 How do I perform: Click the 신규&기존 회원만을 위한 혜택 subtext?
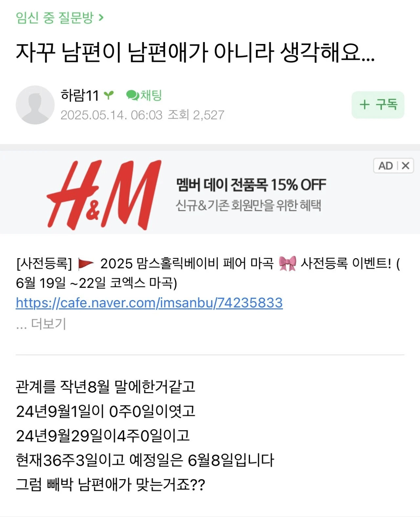click(x=248, y=205)
